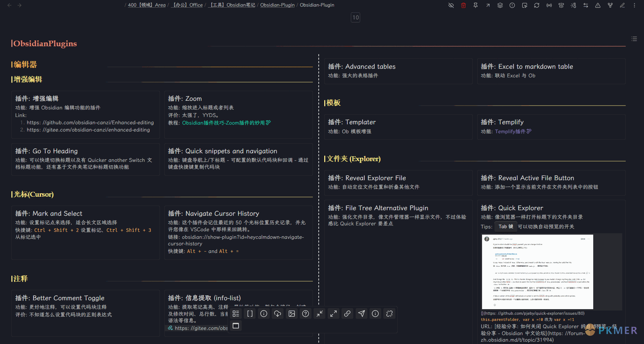Image resolution: width=644 pixels, height=344 pixels.
Task: Open underlined 'Obsidian-Plugin' breadcrumb folder
Action: pos(277,5)
